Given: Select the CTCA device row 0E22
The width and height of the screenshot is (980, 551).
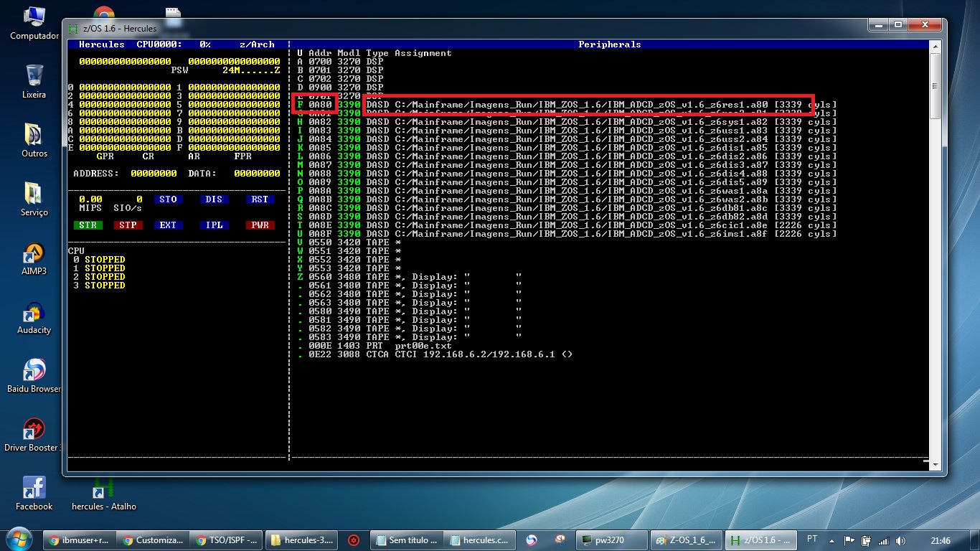Looking at the screenshot, I should point(435,354).
